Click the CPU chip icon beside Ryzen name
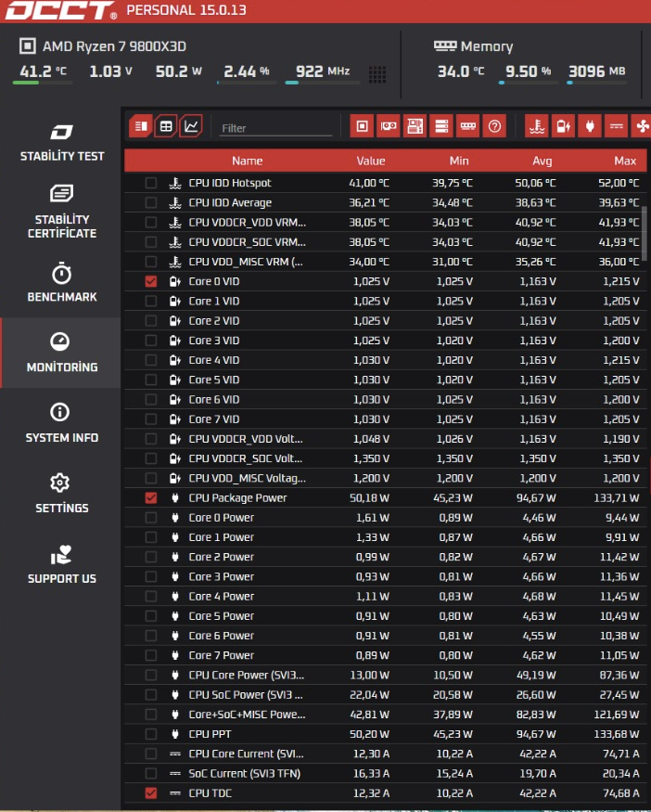Screen dimensions: 651x812 click(28, 46)
